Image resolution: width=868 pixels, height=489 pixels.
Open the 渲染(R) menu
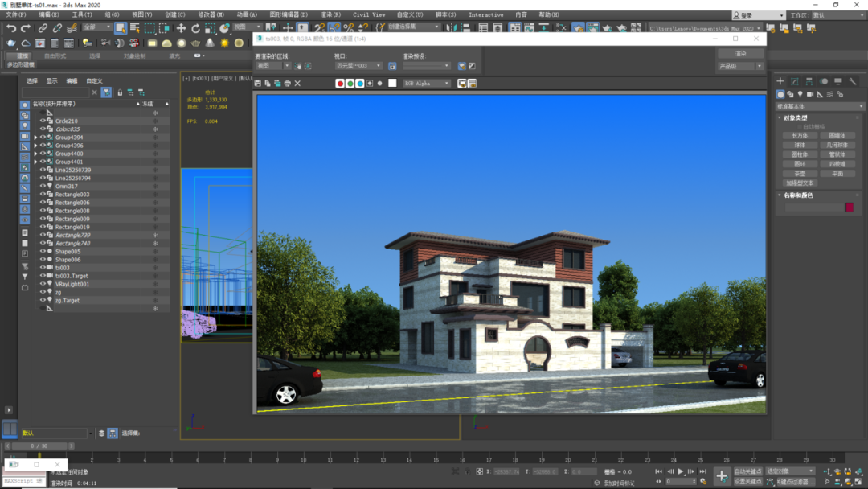coord(330,15)
